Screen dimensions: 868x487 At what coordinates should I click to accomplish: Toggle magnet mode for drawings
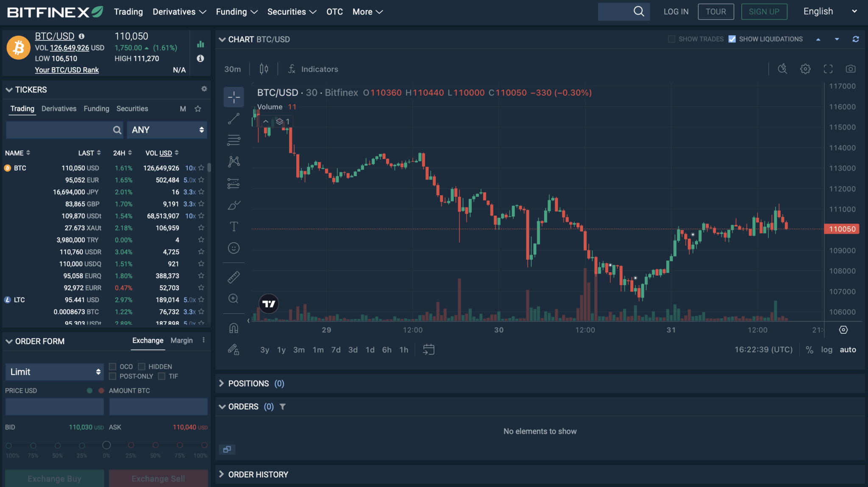click(x=234, y=328)
